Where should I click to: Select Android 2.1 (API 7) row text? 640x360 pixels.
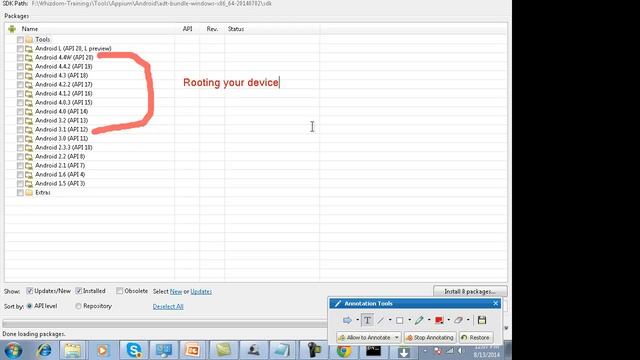pyautogui.click(x=60, y=165)
